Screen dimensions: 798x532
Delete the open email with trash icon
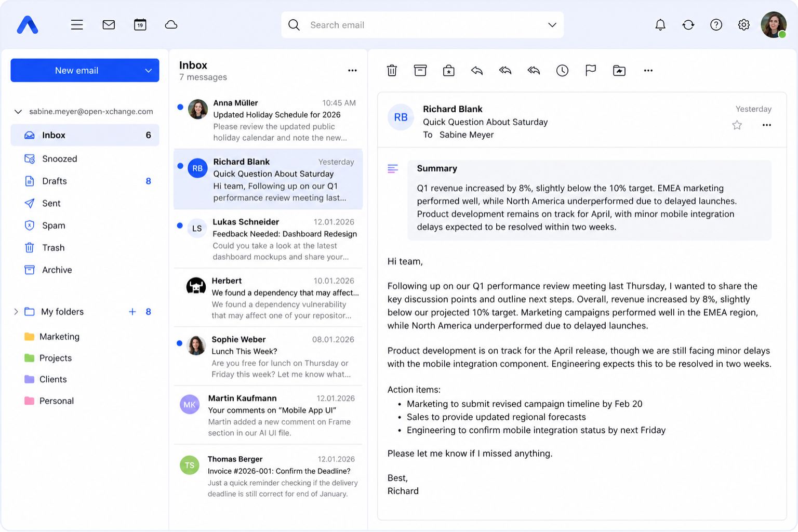[392, 71]
